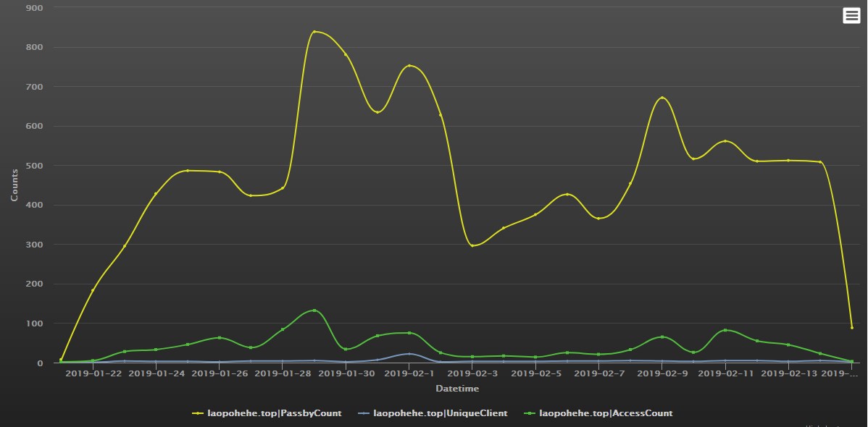Click the 2019-02-11 x-axis label

tap(725, 373)
